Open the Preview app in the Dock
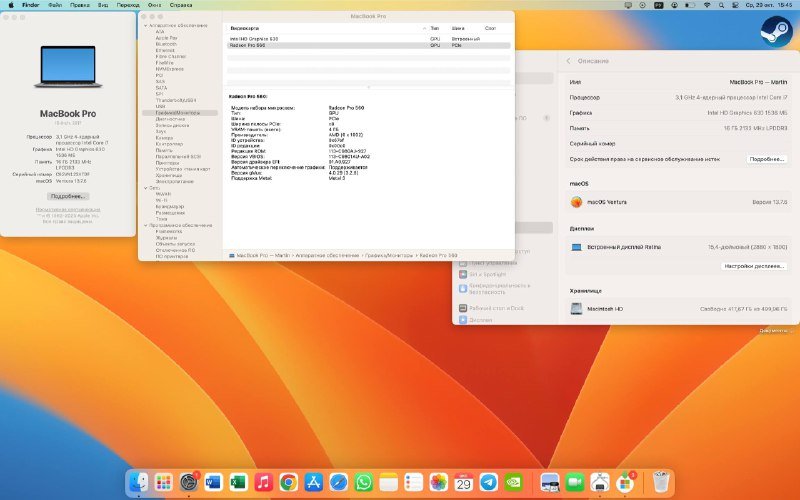The width and height of the screenshot is (800, 500). (x=550, y=482)
